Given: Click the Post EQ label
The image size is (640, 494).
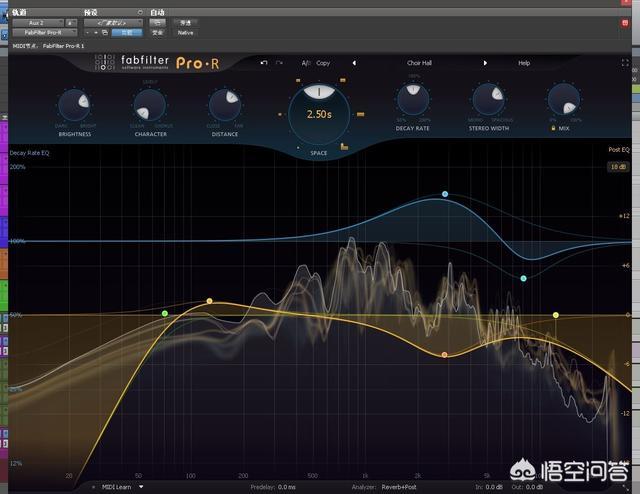Looking at the screenshot, I should pos(619,149).
